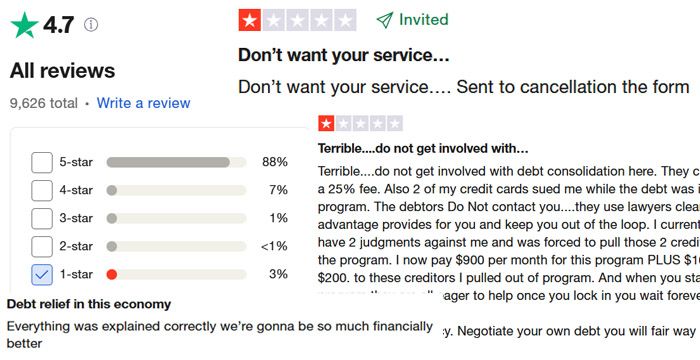Click the small red star on the Terrible review
700x360 pixels.
point(326,123)
